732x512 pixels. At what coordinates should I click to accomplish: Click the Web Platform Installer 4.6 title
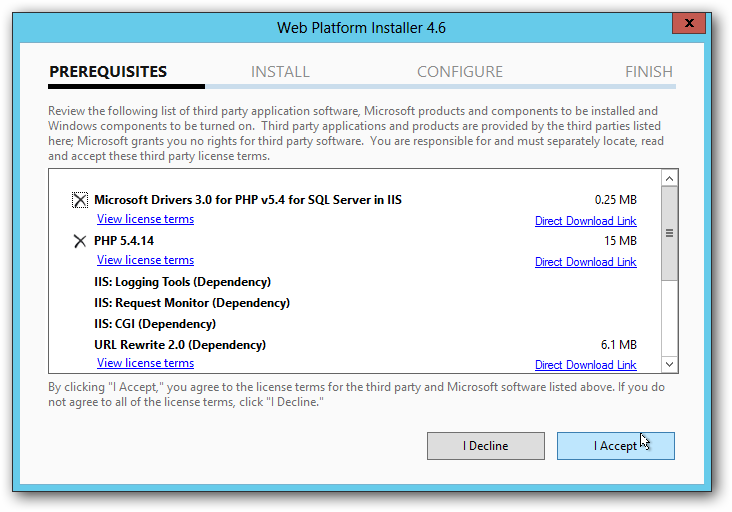click(x=361, y=28)
